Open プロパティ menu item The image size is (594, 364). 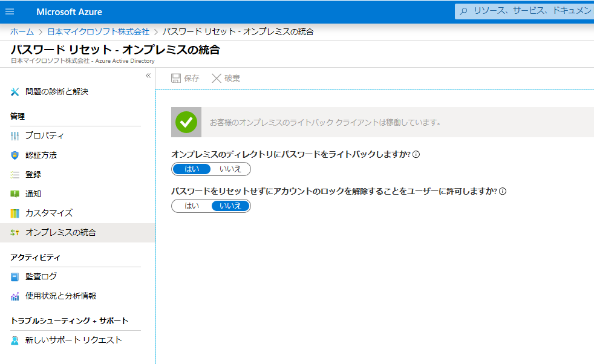pos(77,135)
